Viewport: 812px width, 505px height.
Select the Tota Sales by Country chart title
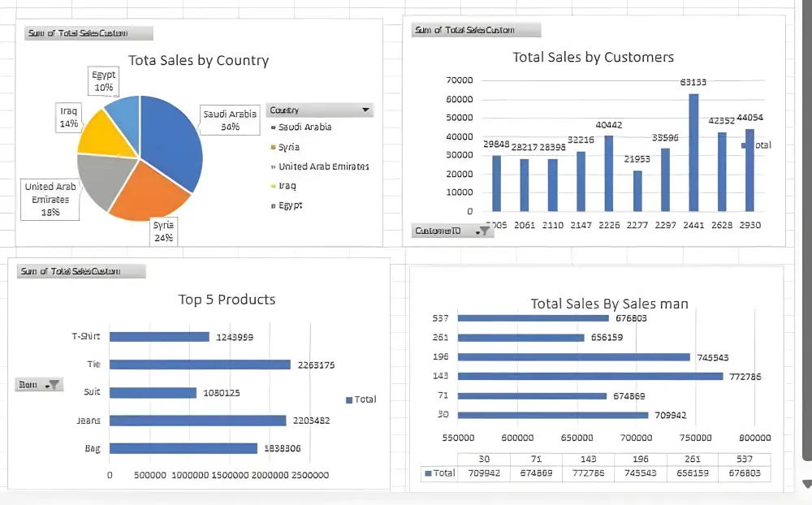[198, 60]
